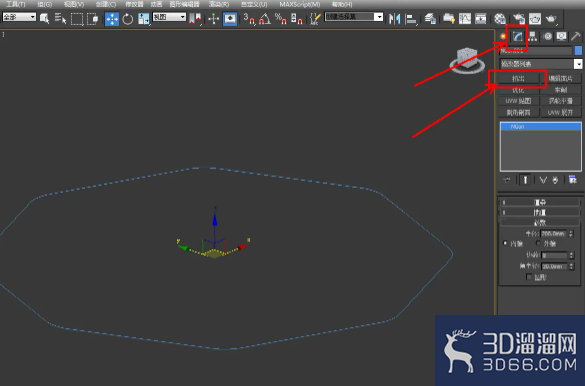Open reference coordinate system dropdown

click(169, 17)
